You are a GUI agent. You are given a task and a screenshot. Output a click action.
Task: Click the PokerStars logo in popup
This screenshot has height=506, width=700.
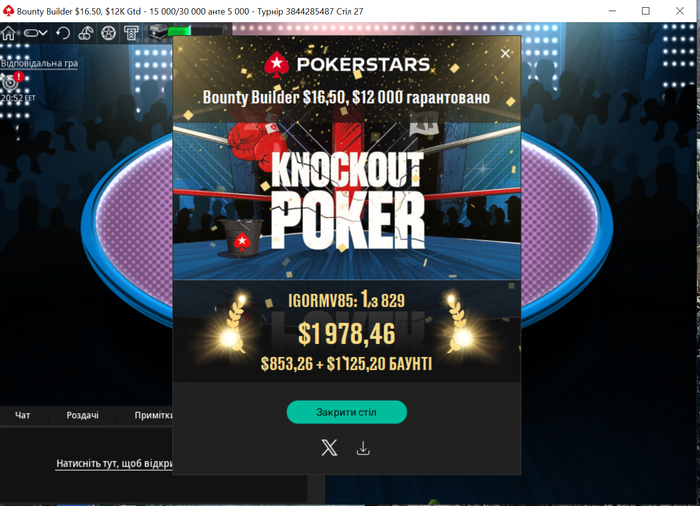pyautogui.click(x=347, y=64)
